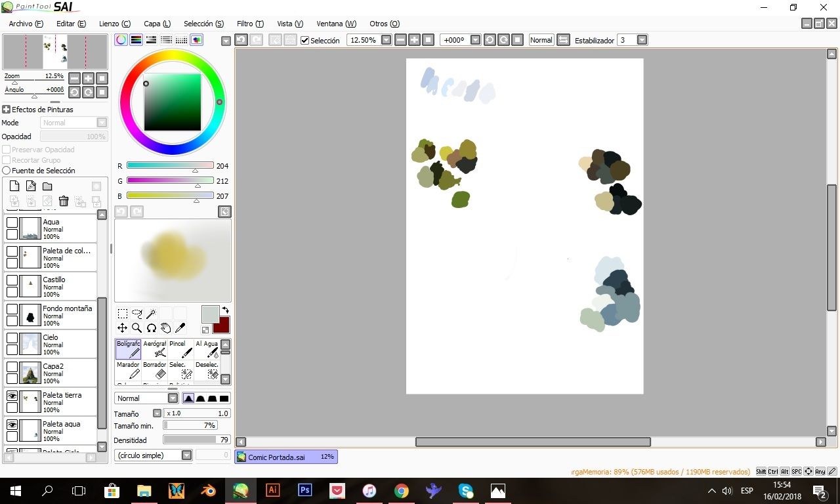Image resolution: width=840 pixels, height=504 pixels.
Task: Expand the Efectos de Pinturas section
Action: (6, 110)
